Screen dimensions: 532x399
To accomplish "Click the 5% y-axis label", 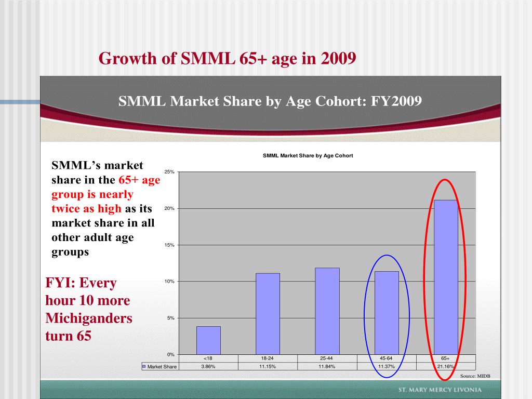I will pos(170,318).
